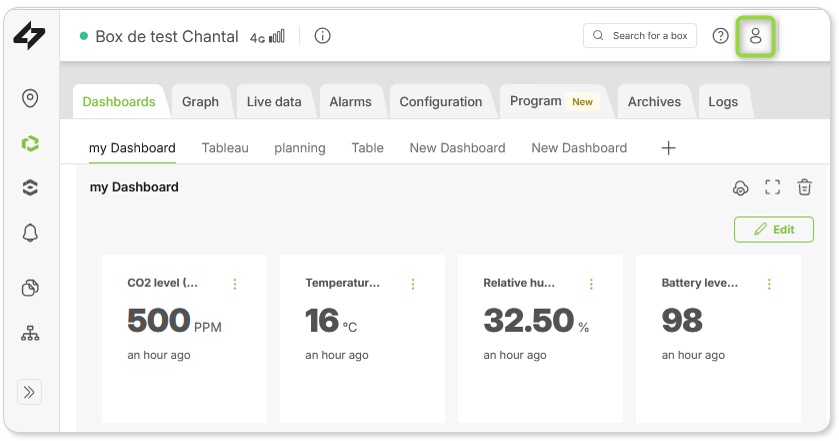Open options menu for Relative humidity widget

coord(591,284)
